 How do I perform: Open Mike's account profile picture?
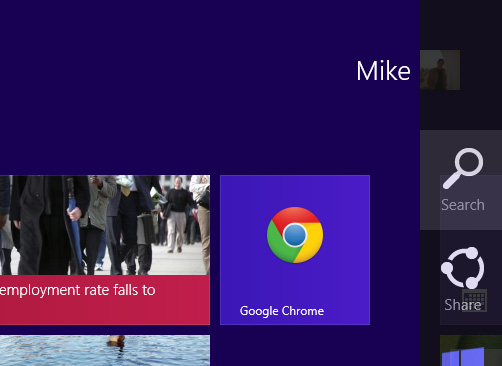440,70
